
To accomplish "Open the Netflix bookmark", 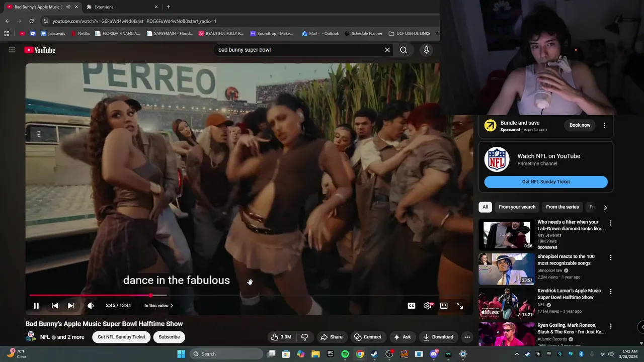I will [x=80, y=34].
